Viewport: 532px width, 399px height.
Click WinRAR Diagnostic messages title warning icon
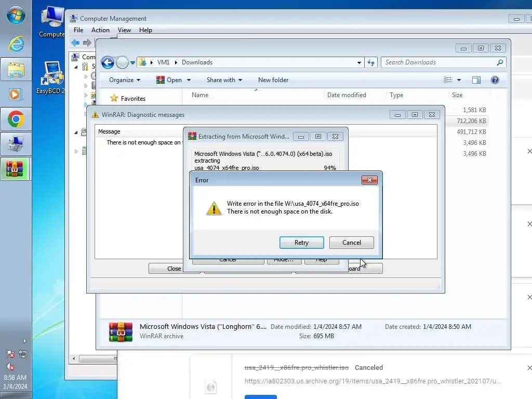(x=96, y=115)
